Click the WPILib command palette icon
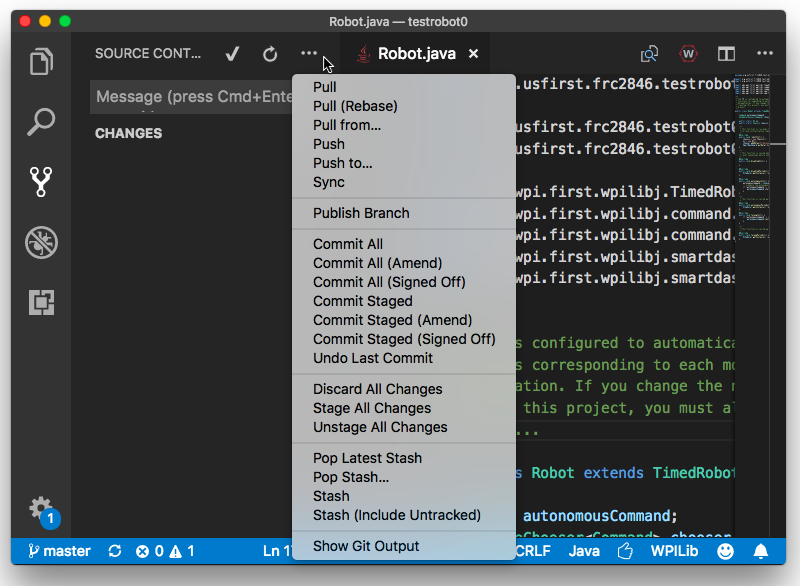 (688, 54)
